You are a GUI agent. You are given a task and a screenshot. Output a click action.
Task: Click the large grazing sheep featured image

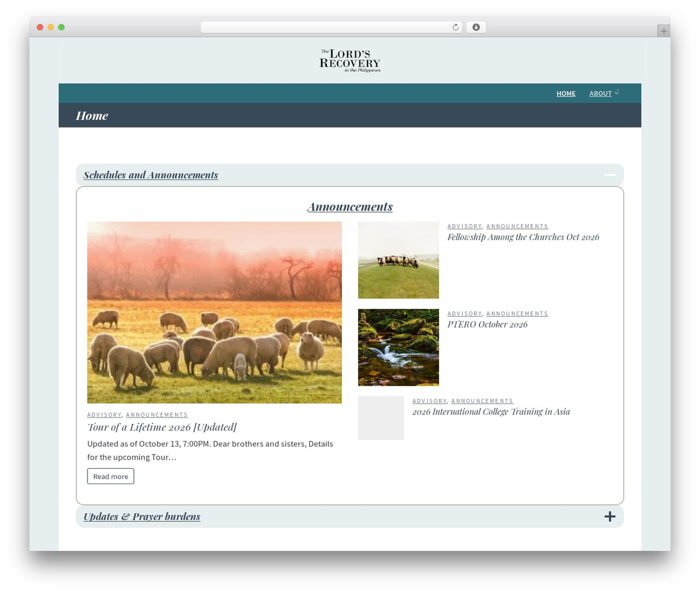point(214,312)
